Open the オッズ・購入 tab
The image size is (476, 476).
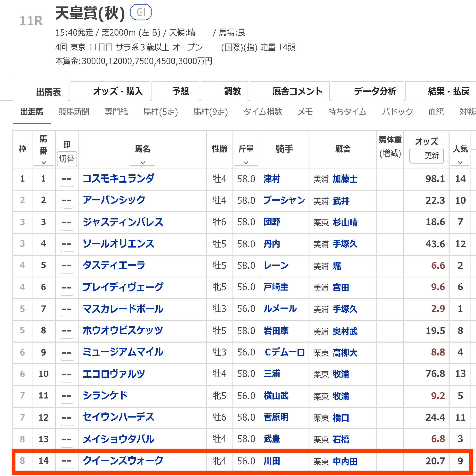[x=118, y=91]
